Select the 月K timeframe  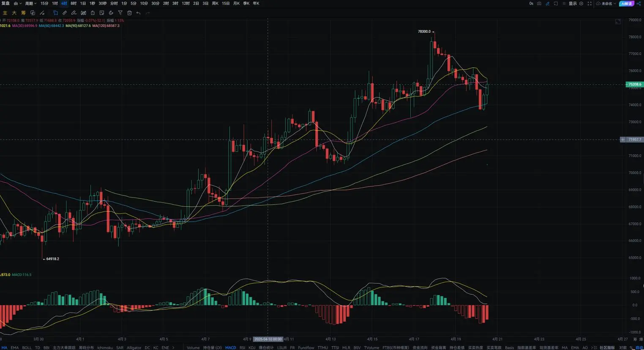236,3
